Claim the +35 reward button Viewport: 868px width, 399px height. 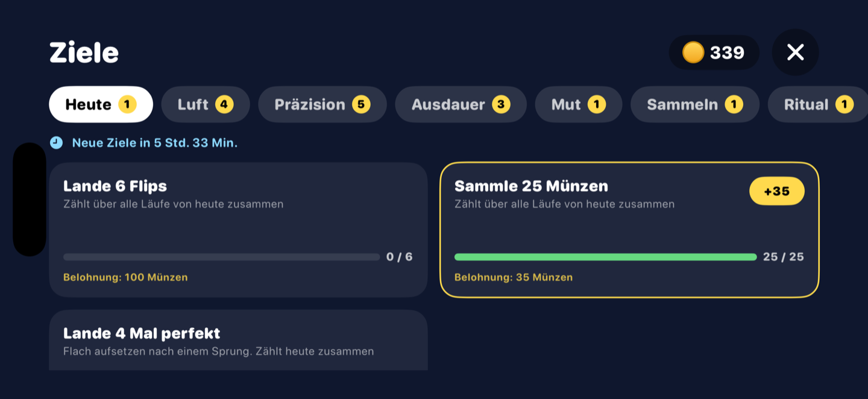click(x=777, y=191)
